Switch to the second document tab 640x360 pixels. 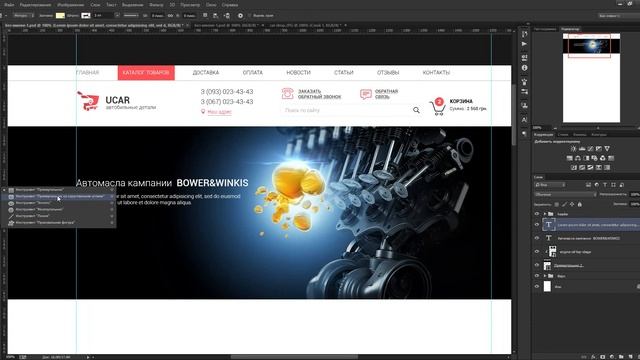point(226,25)
